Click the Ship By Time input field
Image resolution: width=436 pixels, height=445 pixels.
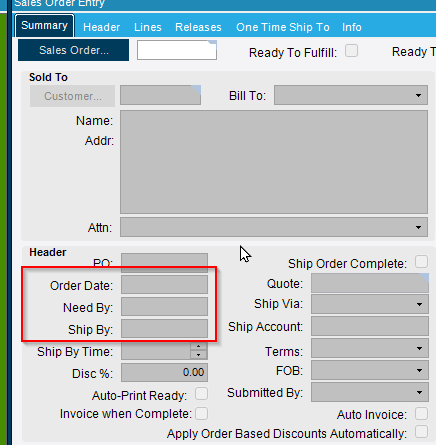coord(156,351)
